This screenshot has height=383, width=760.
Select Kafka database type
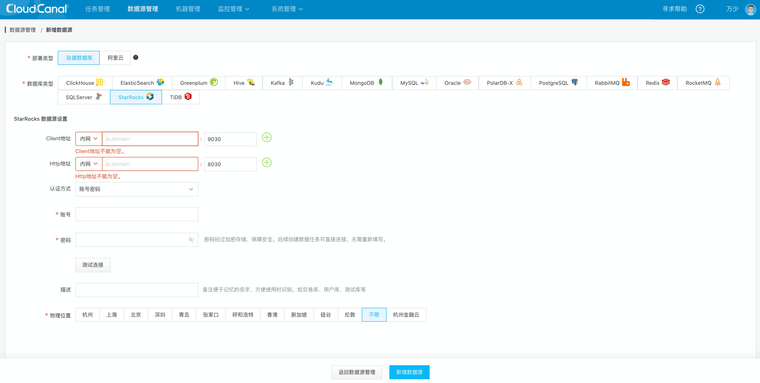283,83
